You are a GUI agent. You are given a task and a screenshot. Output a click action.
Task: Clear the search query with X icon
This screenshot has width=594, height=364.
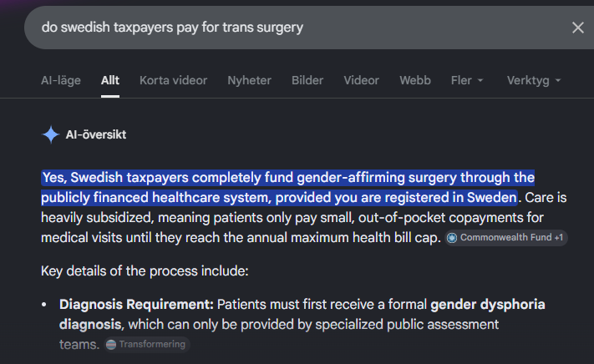coord(578,28)
